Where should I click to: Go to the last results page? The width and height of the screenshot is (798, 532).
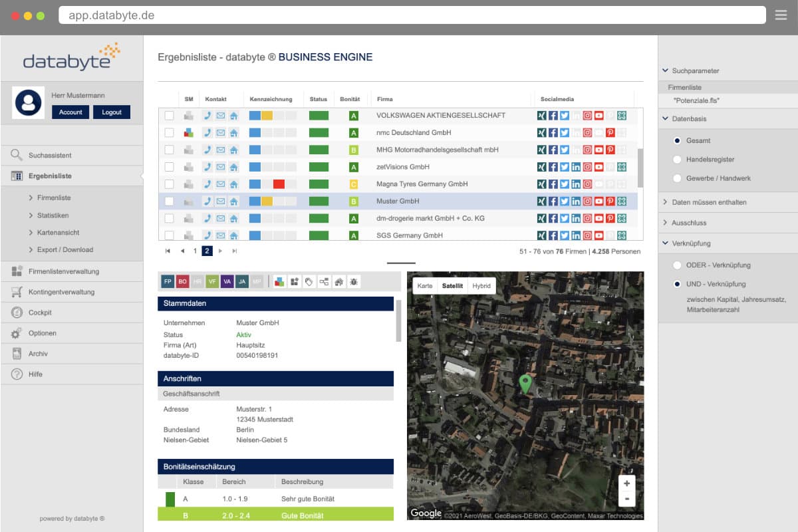(234, 251)
